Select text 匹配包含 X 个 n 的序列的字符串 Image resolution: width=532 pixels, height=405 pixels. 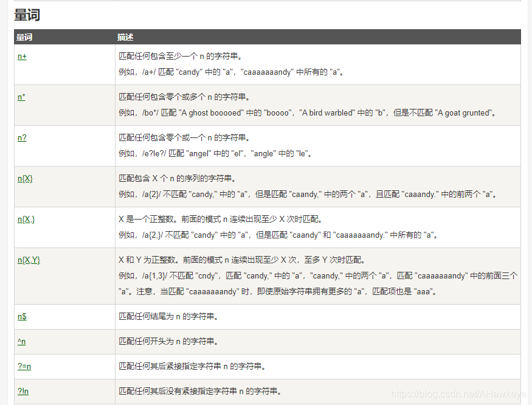coord(177,178)
